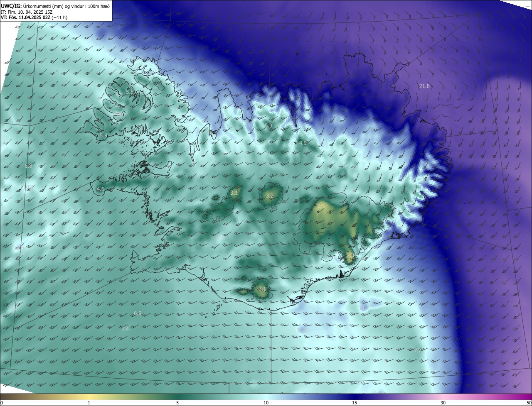The width and height of the screenshot is (532, 406).
Task: Click the 'UWC/IG:' label in the header box
Action: point(12,6)
